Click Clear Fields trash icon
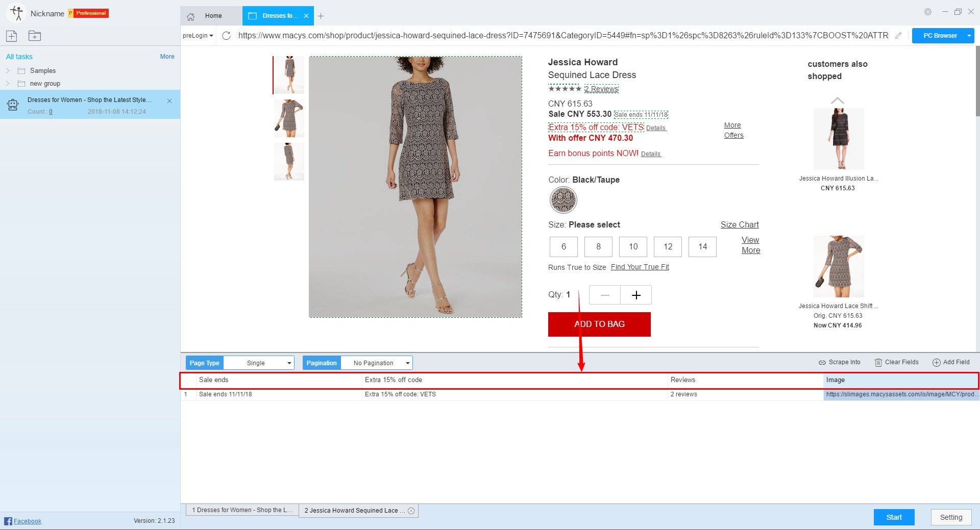Viewport: 980px width, 530px height. click(878, 363)
